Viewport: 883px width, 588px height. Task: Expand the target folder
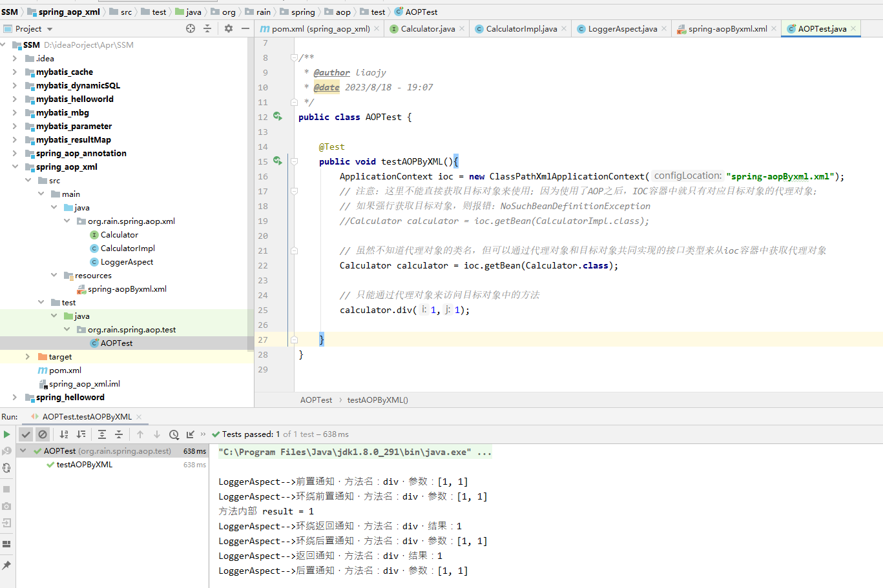pos(27,356)
